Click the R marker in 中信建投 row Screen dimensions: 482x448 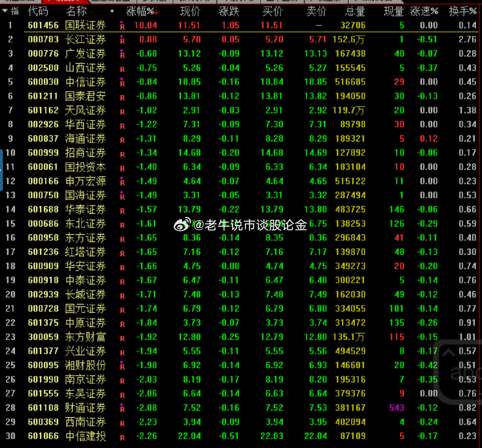point(122,438)
